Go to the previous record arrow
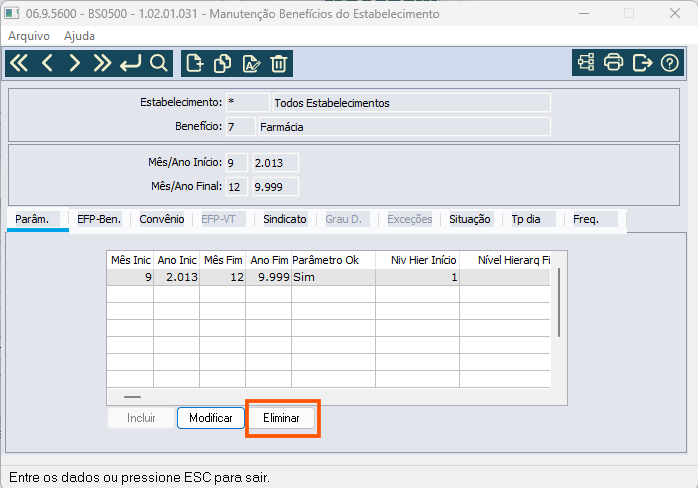This screenshot has width=698, height=488. (x=47, y=63)
